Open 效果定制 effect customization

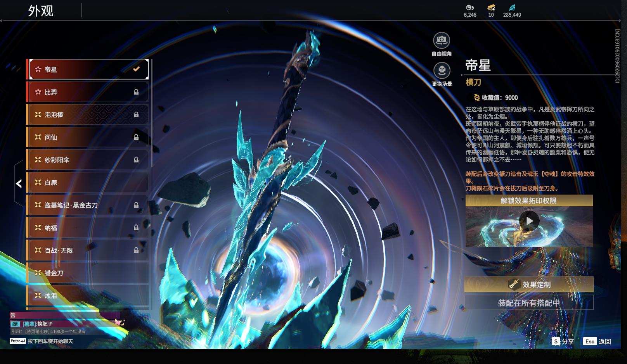tap(529, 285)
